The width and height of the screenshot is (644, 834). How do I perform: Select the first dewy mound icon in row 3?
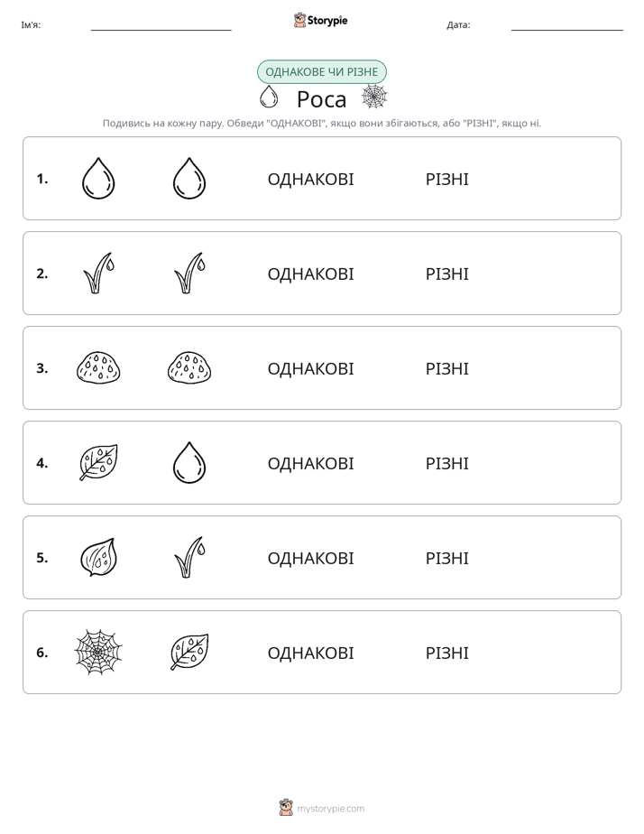point(98,367)
